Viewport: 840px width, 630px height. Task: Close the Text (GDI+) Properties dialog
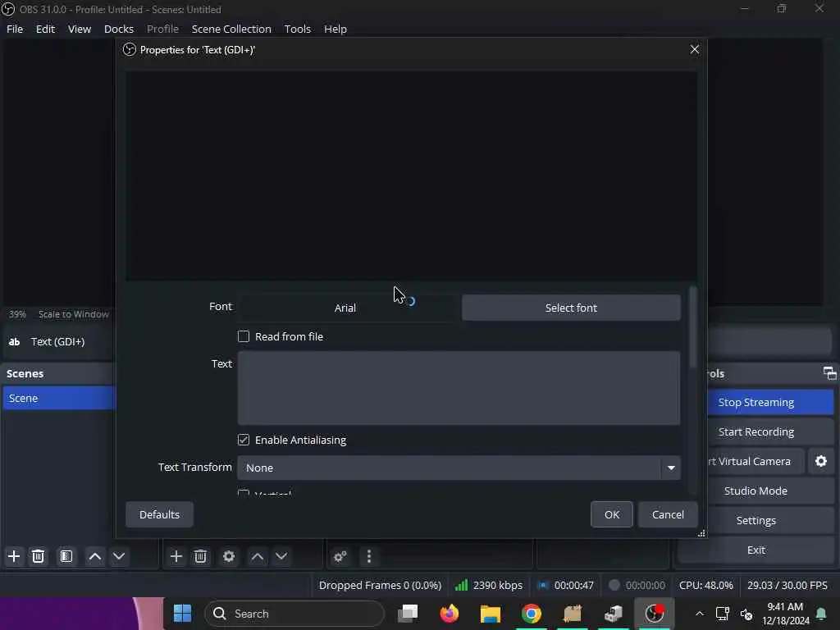[695, 50]
